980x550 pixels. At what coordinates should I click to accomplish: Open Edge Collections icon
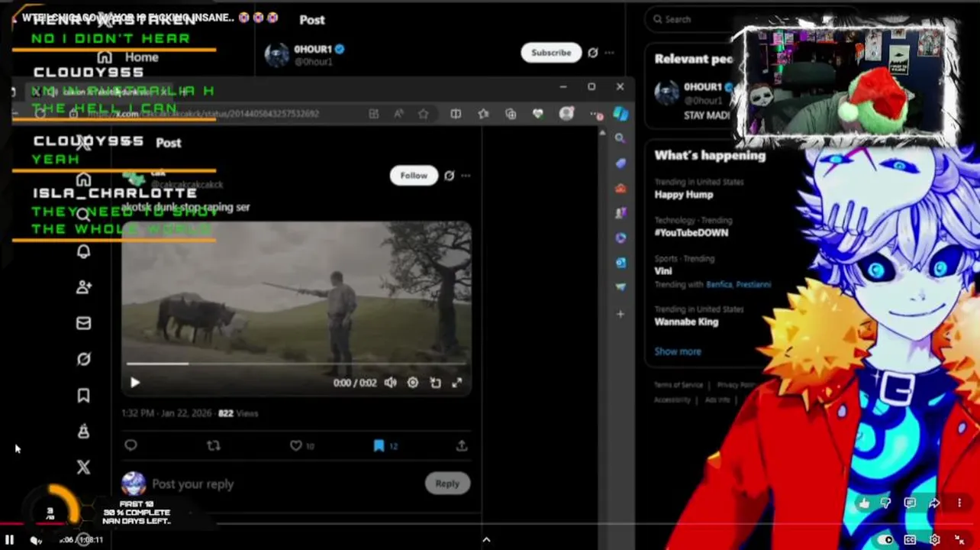click(x=511, y=114)
